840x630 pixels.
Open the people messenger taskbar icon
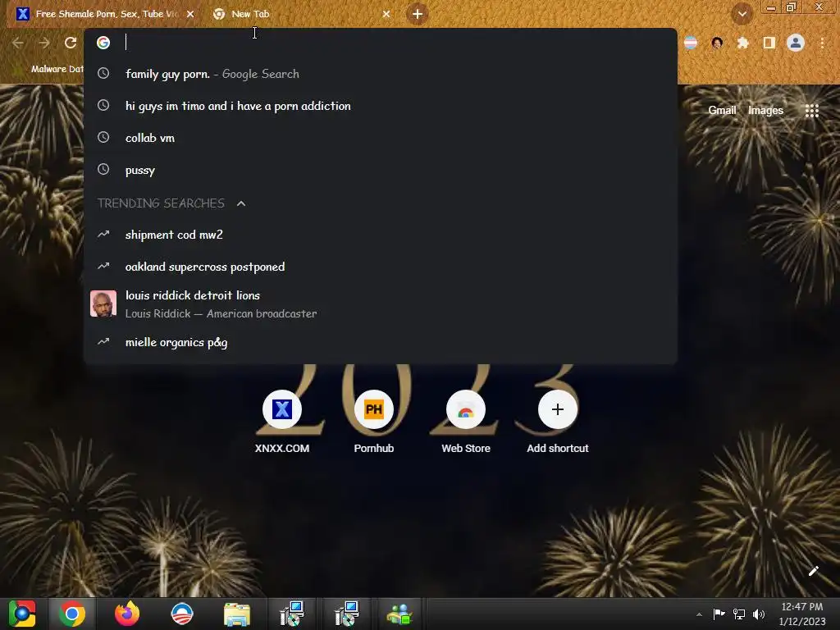point(399,614)
